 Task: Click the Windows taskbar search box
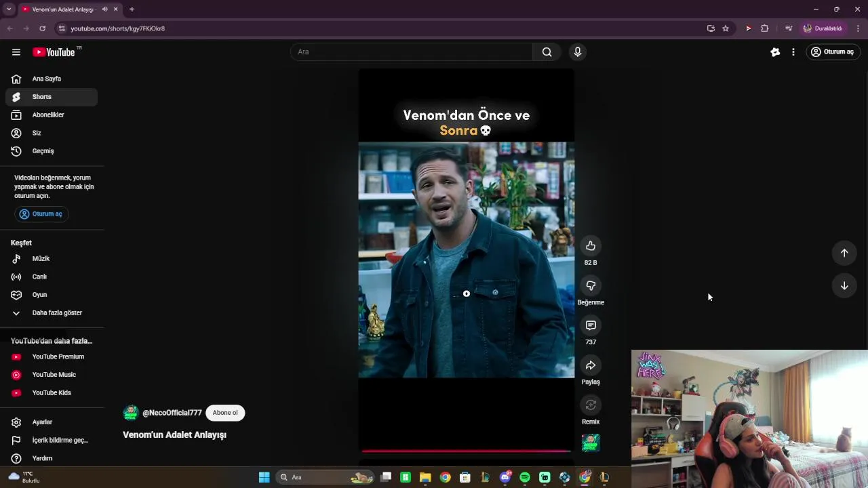coord(326,477)
